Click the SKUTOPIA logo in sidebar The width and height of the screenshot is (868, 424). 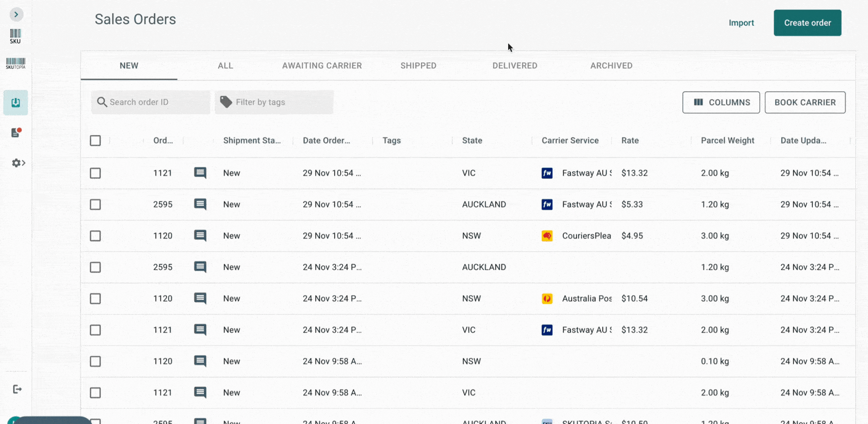tap(16, 63)
